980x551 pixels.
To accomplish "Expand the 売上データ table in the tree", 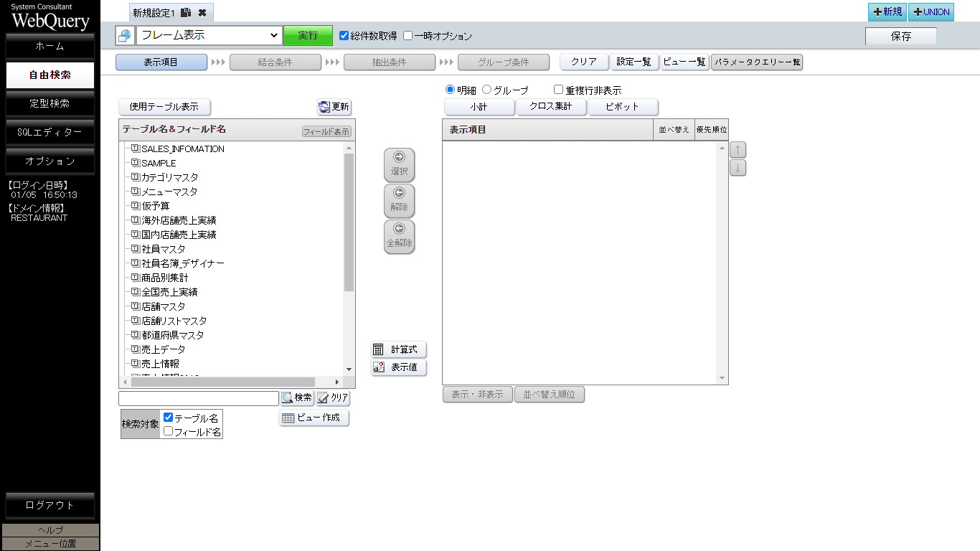I will click(133, 349).
